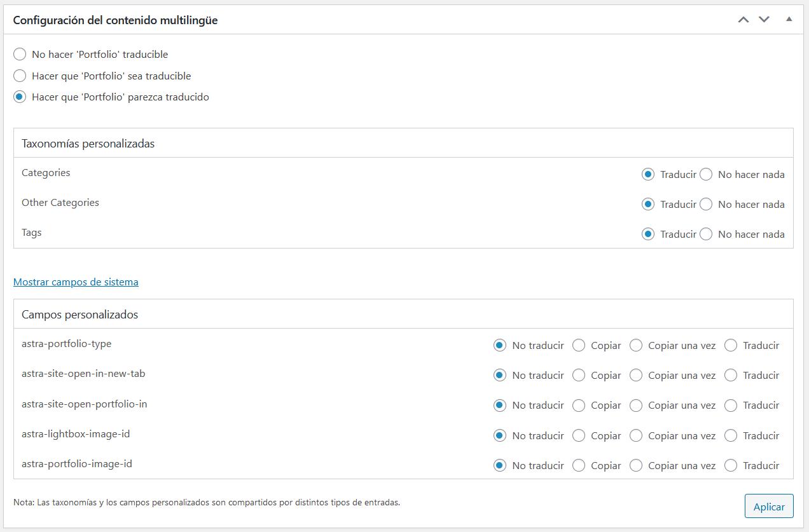This screenshot has width=809, height=532.
Task: Set astra-portfolio-type to Traducir
Action: [x=731, y=345]
